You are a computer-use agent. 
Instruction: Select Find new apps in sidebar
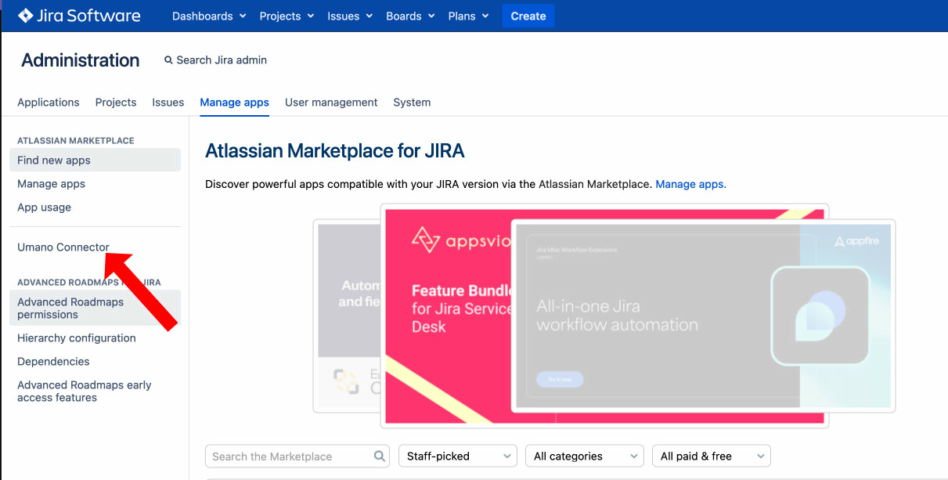click(x=95, y=160)
